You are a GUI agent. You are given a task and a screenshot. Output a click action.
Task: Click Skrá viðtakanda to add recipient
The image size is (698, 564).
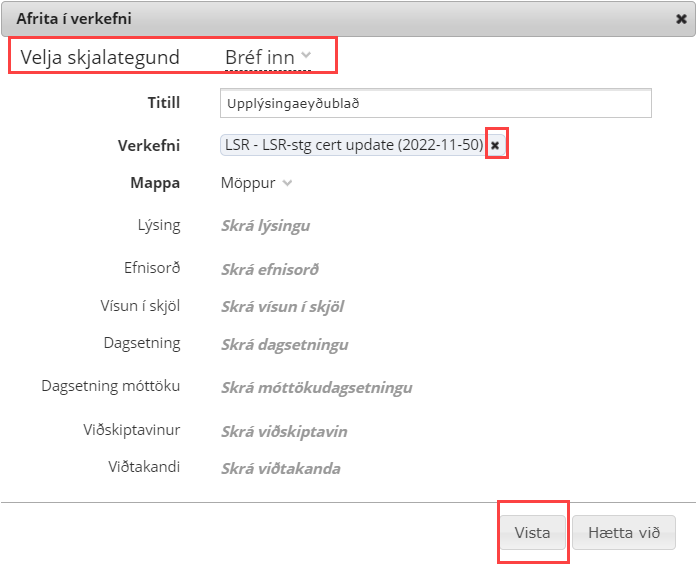pos(280,469)
